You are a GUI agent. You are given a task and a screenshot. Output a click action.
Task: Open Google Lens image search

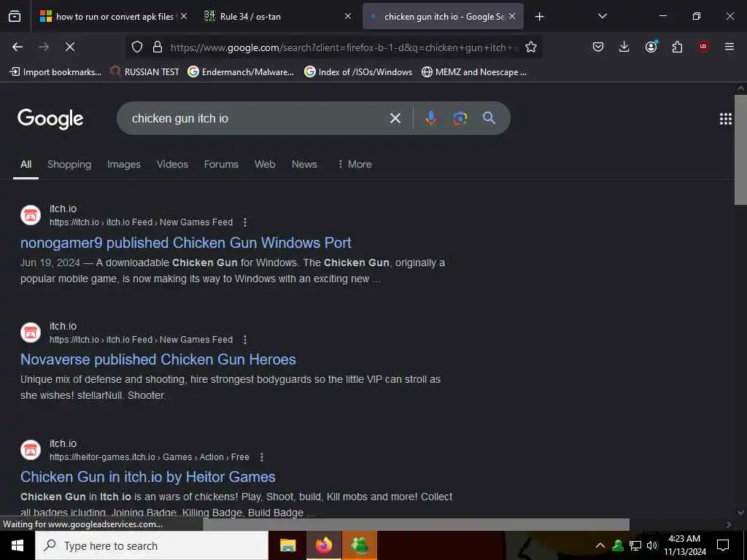click(460, 118)
